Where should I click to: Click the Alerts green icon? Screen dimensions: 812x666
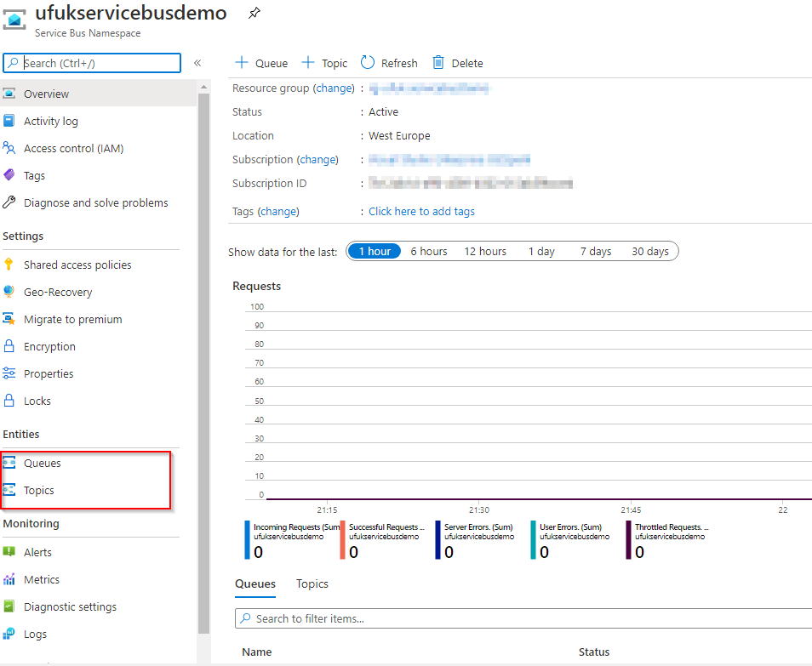(x=9, y=552)
